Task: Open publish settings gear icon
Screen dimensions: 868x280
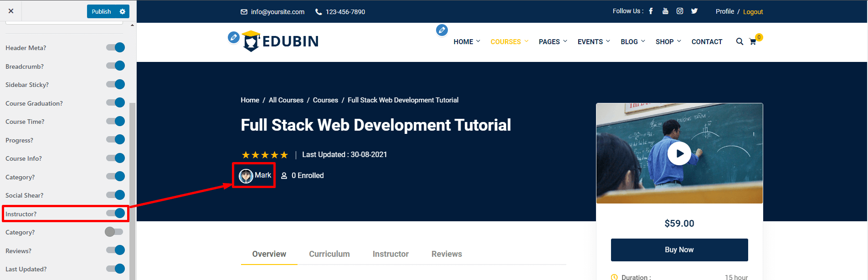Action: point(122,11)
